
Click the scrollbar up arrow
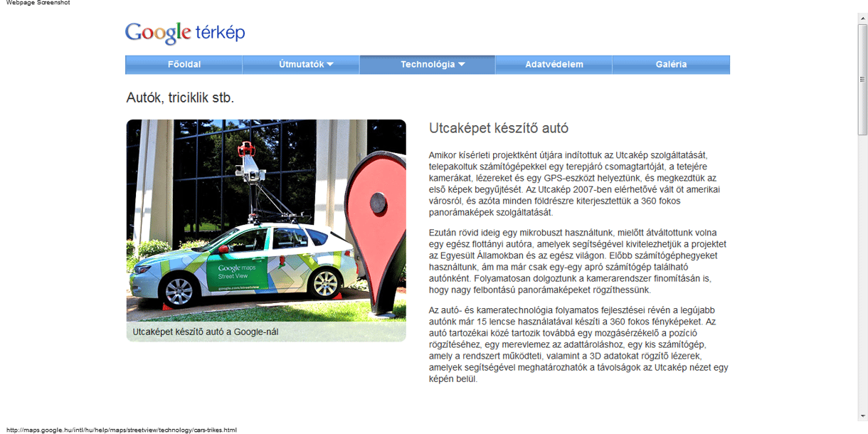[x=862, y=18]
